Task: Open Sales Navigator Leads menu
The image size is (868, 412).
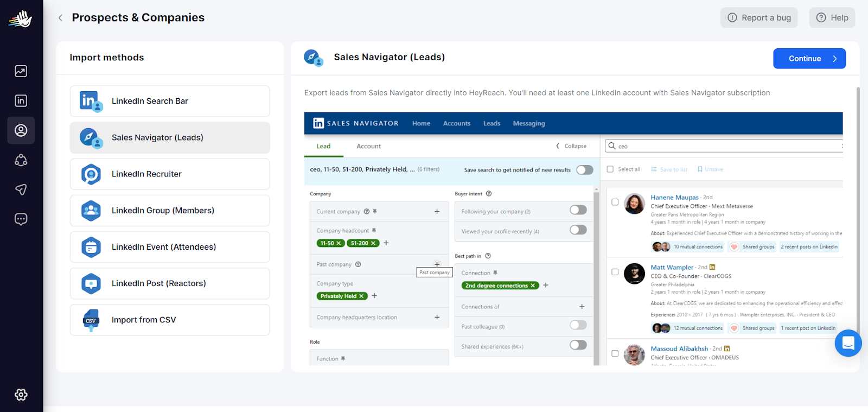Action: (492, 124)
